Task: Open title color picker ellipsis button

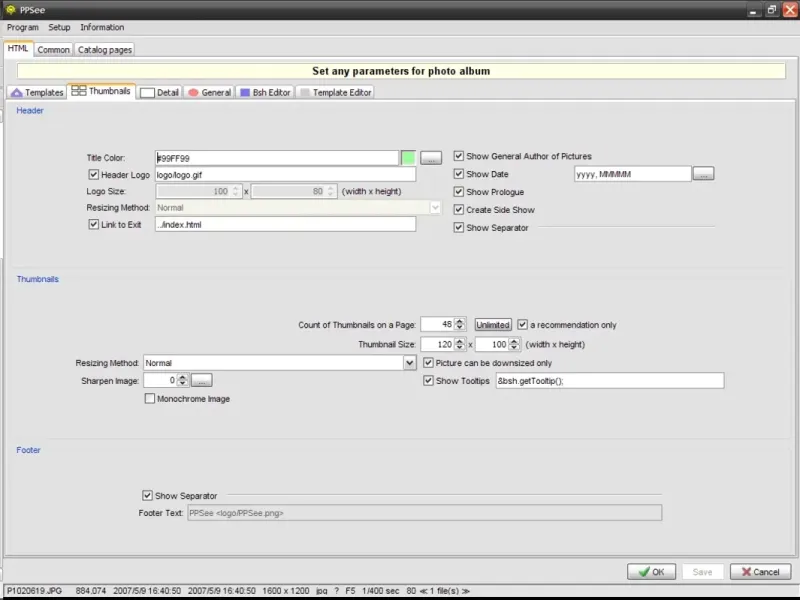Action: tap(431, 158)
